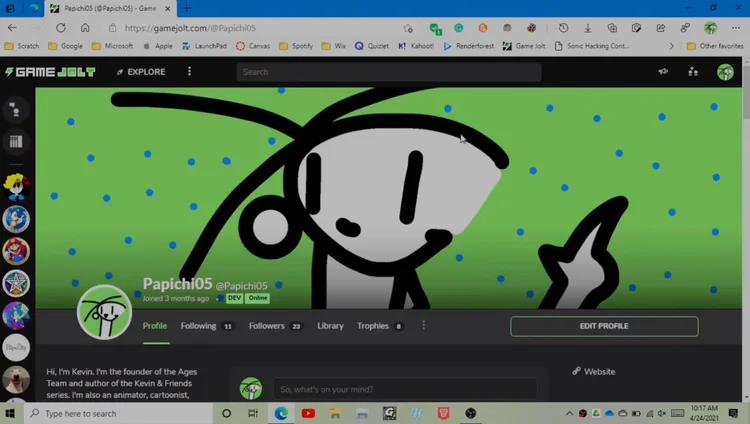Show hidden system tray icons
This screenshot has height=424, width=750.
(569, 413)
